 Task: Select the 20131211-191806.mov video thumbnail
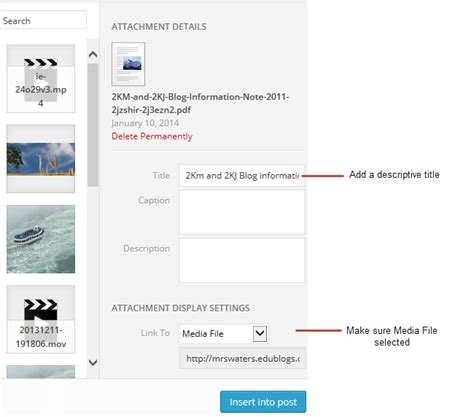point(41,319)
